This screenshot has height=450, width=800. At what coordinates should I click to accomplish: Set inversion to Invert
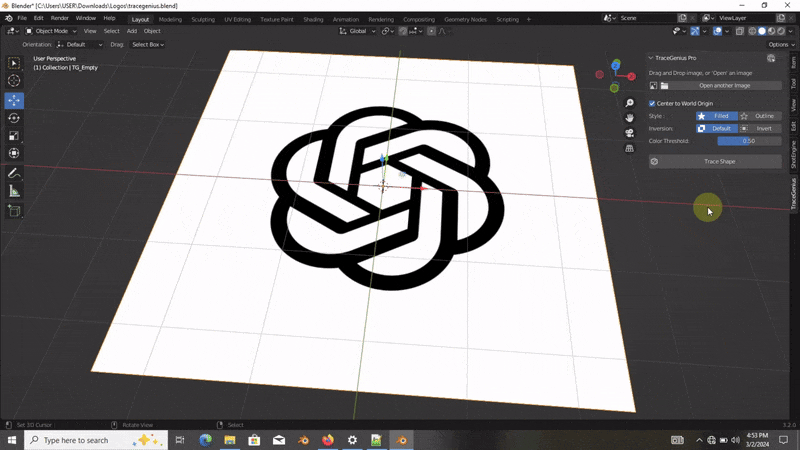coord(760,129)
